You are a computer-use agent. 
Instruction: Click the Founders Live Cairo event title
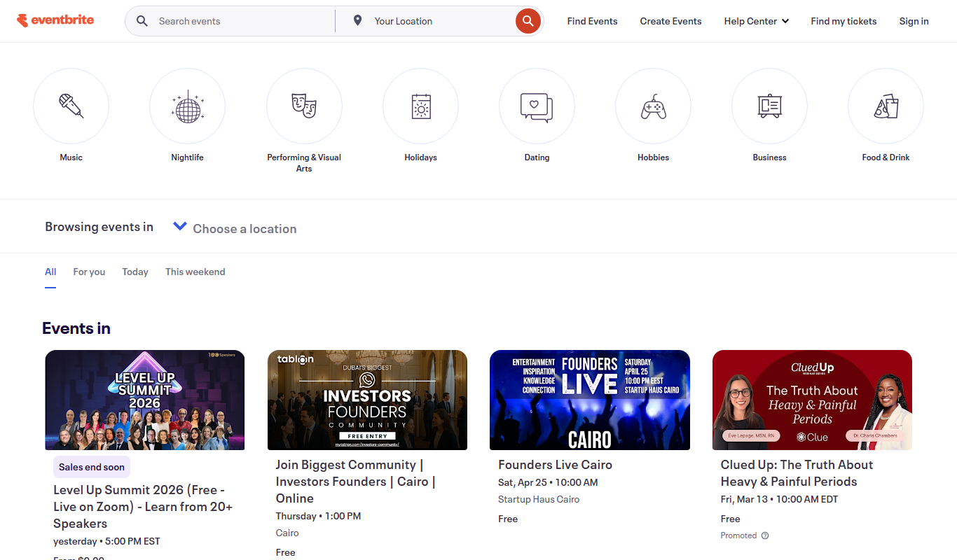click(556, 465)
